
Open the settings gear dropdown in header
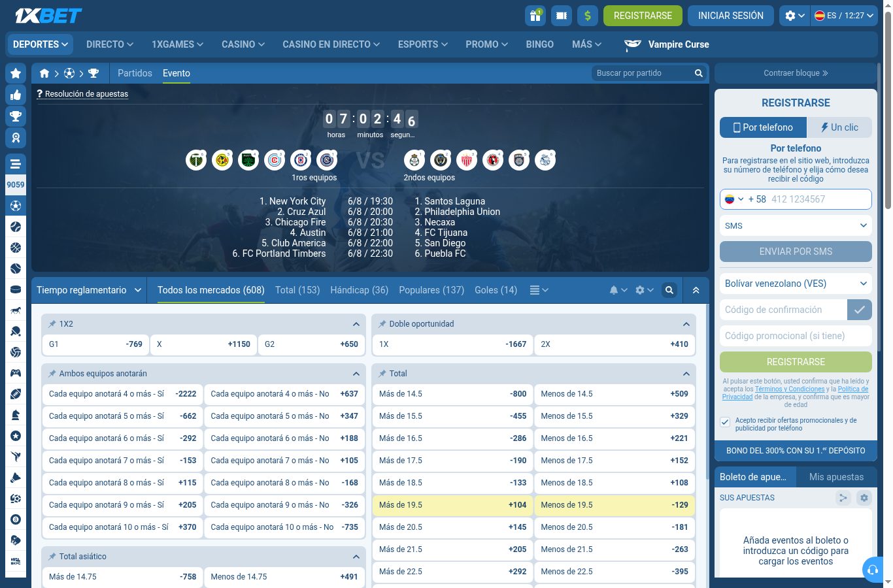tap(795, 16)
